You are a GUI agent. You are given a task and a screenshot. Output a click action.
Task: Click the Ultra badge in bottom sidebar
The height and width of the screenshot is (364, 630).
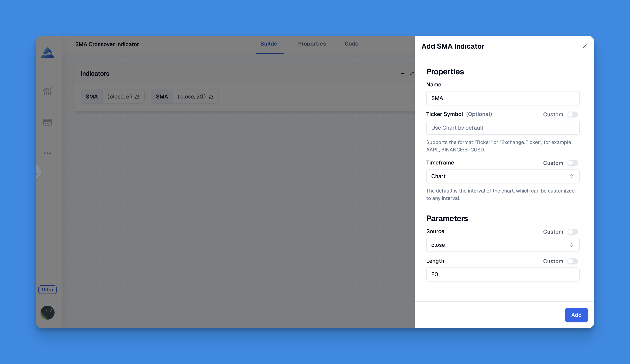[x=47, y=289]
